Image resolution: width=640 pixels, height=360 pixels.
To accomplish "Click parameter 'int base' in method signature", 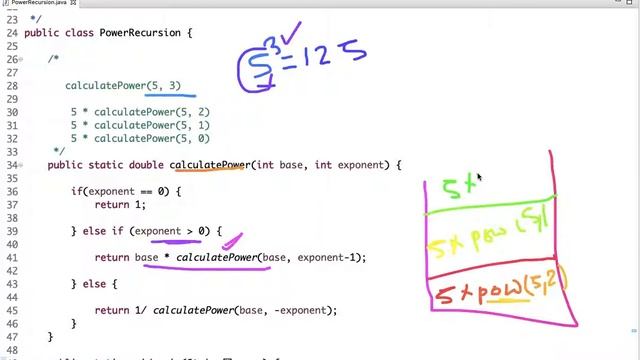I will [280, 165].
